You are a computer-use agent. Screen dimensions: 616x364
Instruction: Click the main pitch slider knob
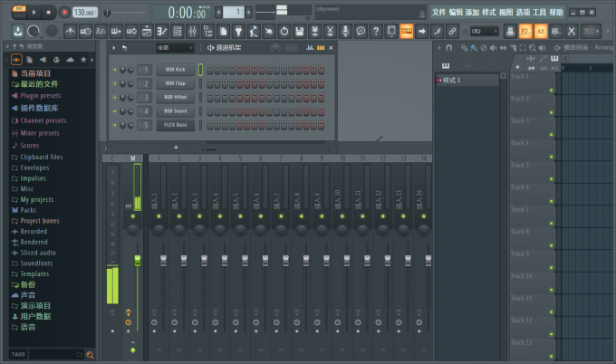tap(107, 13)
